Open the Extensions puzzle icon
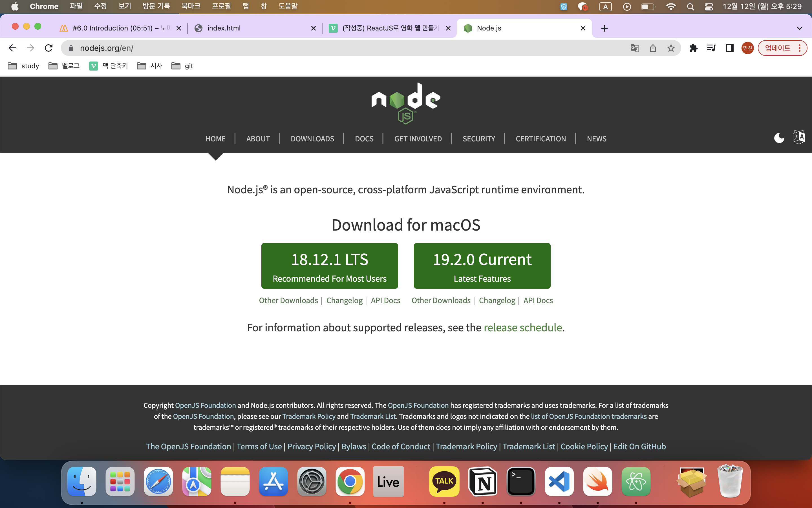812x508 pixels. click(x=693, y=48)
